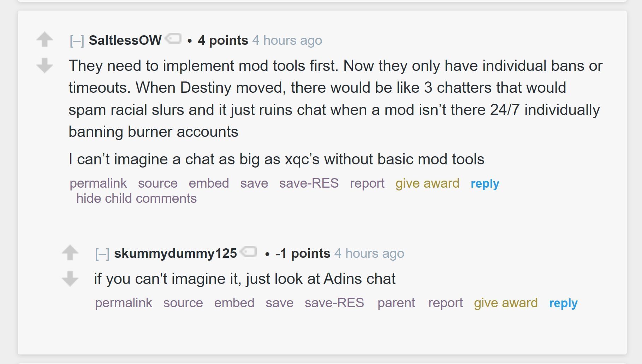The width and height of the screenshot is (642, 364).
Task: Open permalink of SaltlessOW's comment
Action: pos(98,183)
